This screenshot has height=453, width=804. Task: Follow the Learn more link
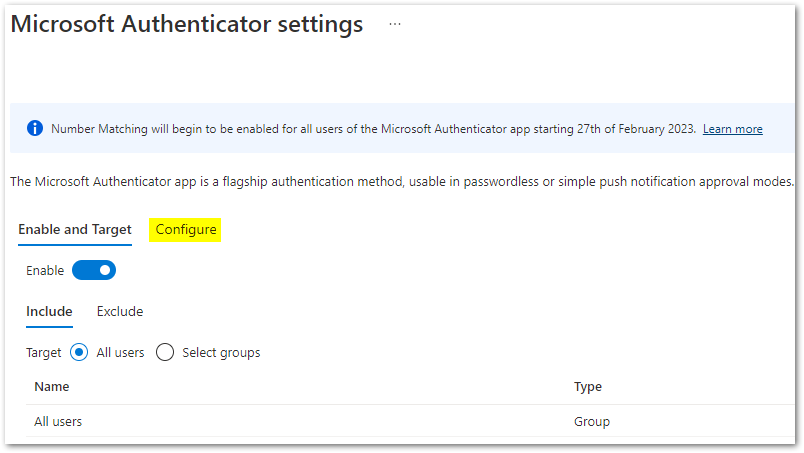click(732, 129)
